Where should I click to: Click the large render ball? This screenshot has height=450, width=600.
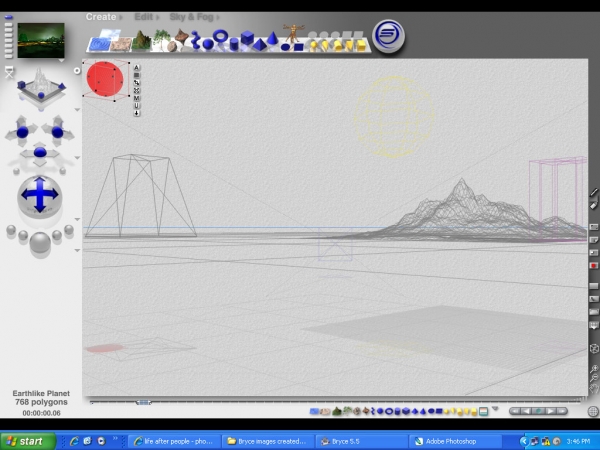tap(40, 243)
